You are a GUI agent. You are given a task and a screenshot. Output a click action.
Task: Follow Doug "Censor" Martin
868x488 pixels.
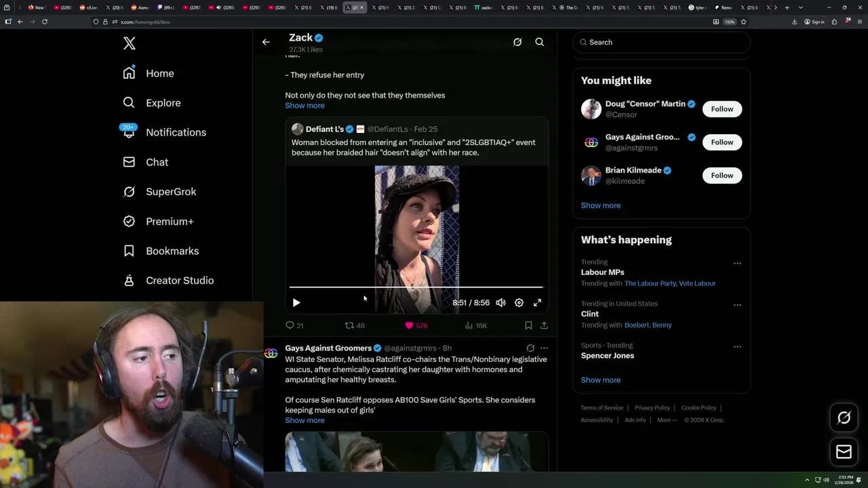[x=722, y=109]
